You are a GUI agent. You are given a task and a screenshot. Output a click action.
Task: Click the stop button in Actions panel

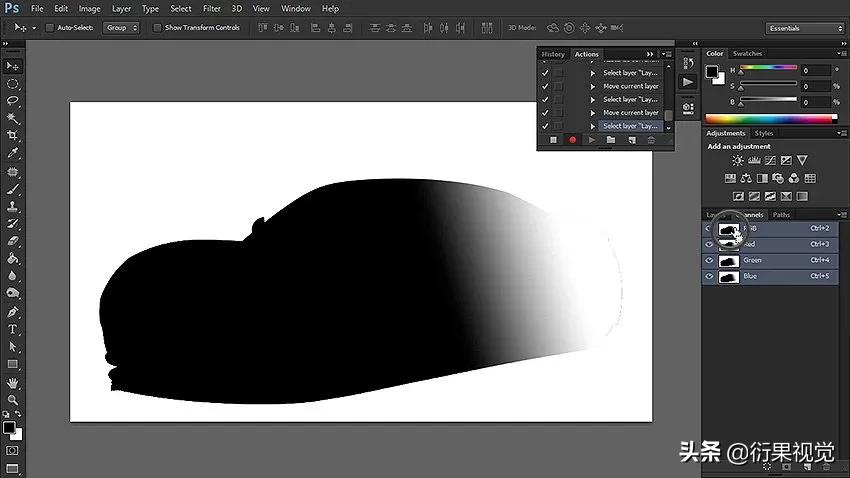click(x=554, y=140)
